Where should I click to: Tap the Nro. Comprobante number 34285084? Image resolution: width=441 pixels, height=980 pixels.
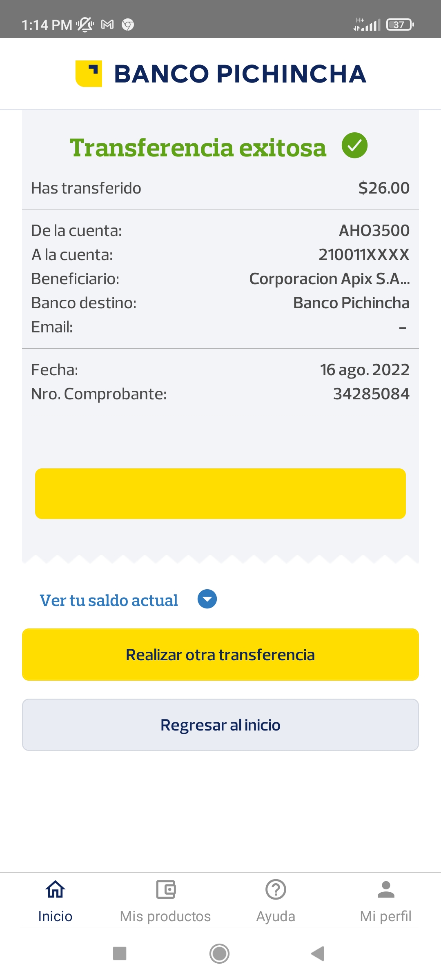371,394
